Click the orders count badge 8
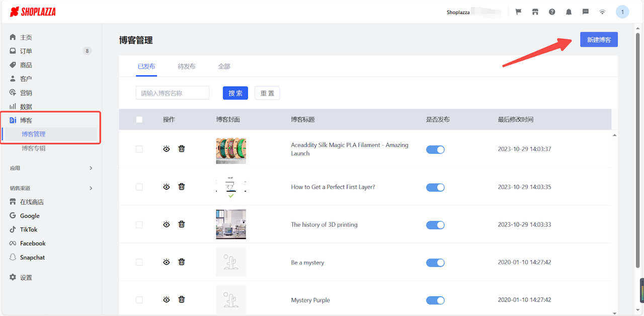 click(87, 51)
